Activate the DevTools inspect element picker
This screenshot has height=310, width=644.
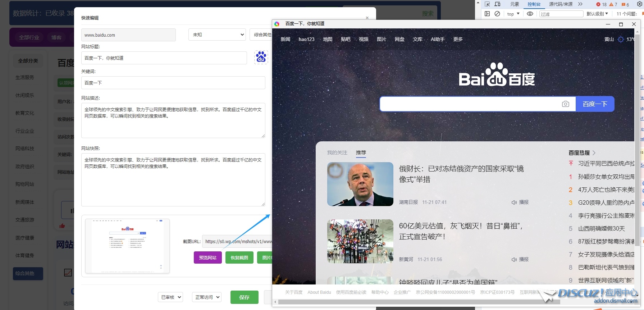(x=487, y=4)
